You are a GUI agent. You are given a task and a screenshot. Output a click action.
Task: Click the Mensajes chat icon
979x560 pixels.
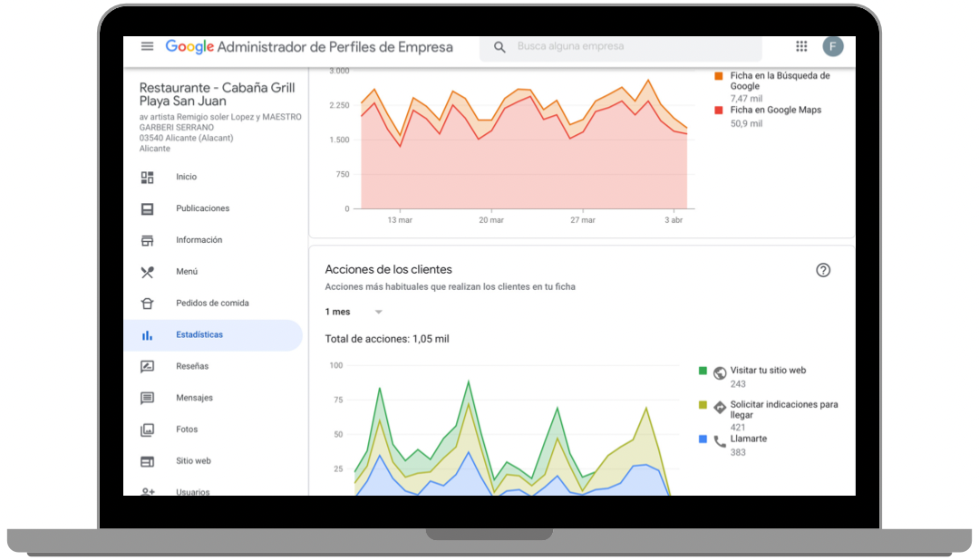[x=148, y=399]
